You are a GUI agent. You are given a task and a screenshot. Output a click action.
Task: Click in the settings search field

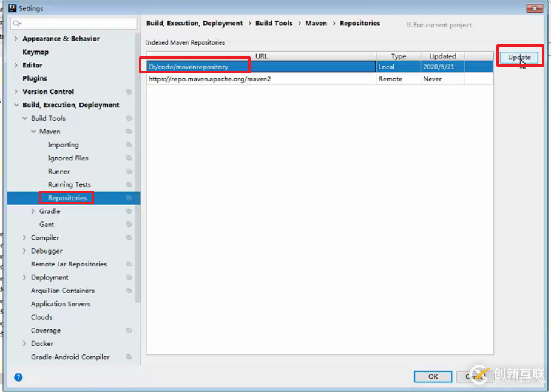(x=73, y=24)
